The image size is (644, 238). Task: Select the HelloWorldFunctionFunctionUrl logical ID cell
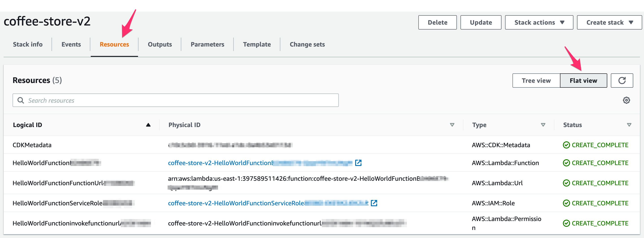point(73,183)
